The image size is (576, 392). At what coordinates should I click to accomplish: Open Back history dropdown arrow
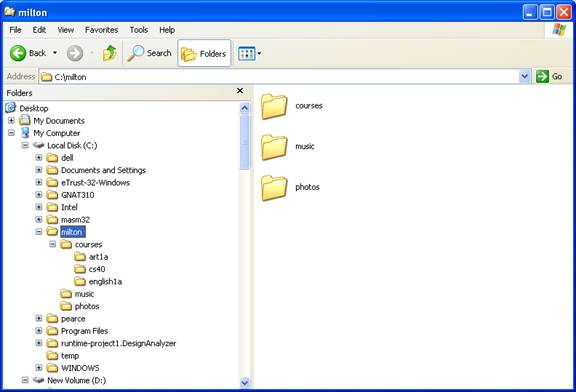[55, 53]
